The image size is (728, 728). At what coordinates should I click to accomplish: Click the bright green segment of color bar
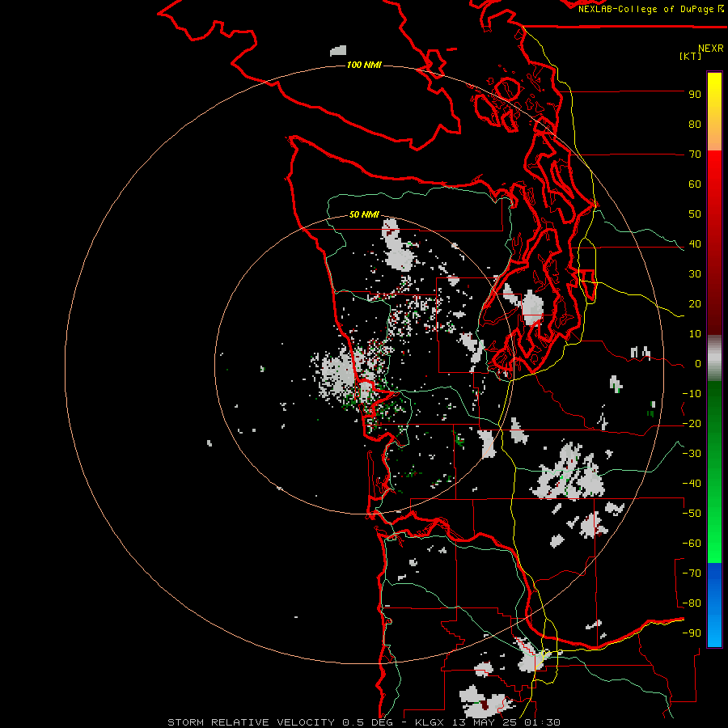(x=714, y=534)
